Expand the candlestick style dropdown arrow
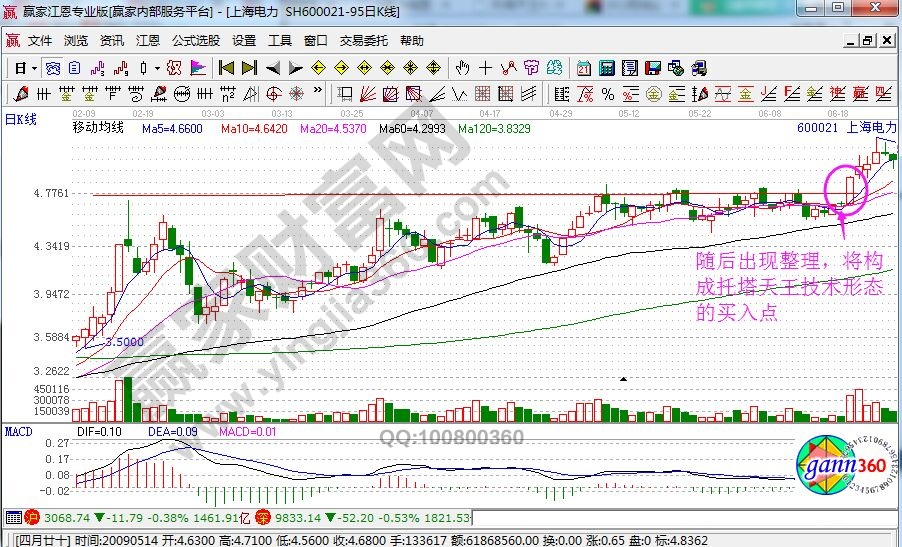The height and width of the screenshot is (547, 902). coord(157,68)
